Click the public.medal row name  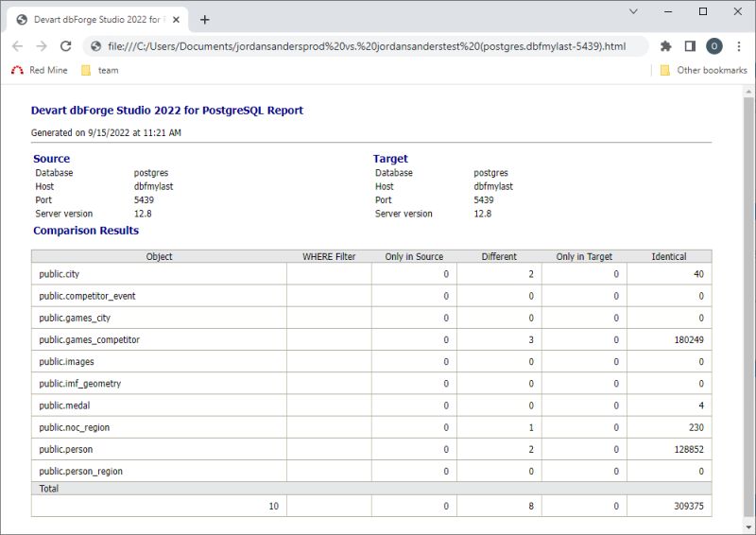(x=64, y=406)
